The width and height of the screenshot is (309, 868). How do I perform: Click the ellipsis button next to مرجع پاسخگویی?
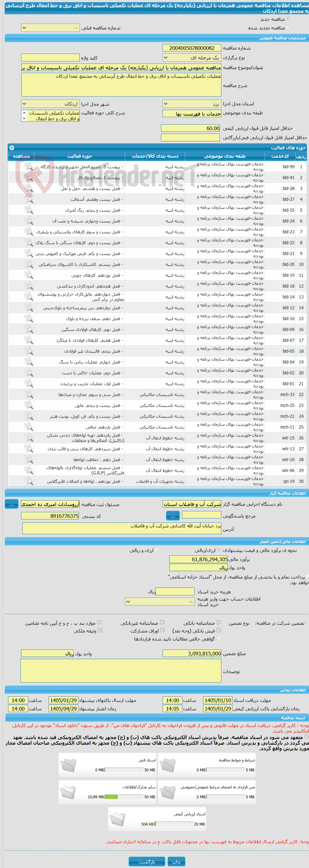[x=173, y=516]
